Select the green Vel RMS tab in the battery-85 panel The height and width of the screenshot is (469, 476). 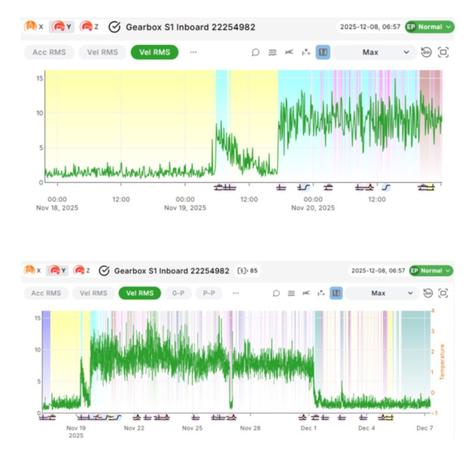click(x=140, y=293)
